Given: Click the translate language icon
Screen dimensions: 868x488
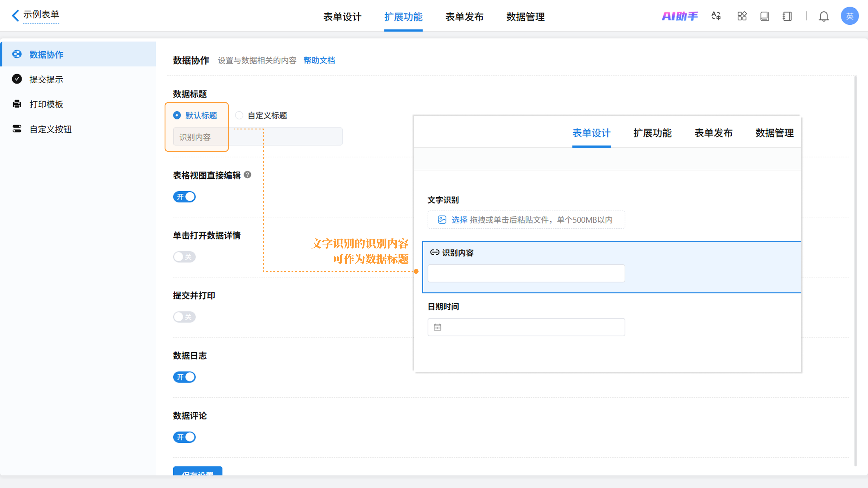Looking at the screenshot, I should click(716, 16).
